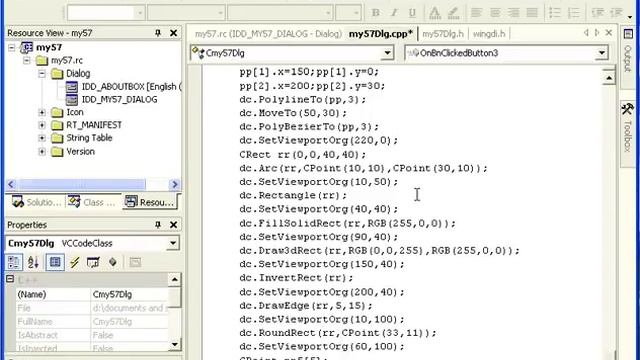Expand the RT_MANIFEST folder

[x=42, y=125]
